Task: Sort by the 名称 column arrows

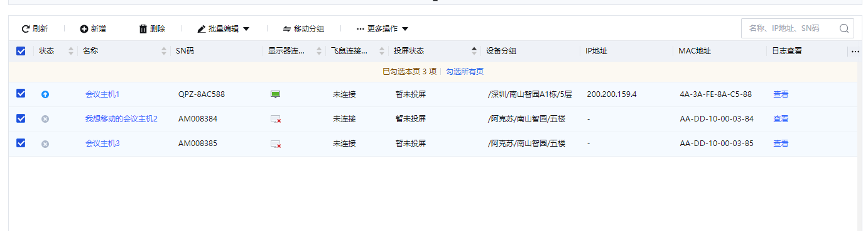Action: pos(164,51)
